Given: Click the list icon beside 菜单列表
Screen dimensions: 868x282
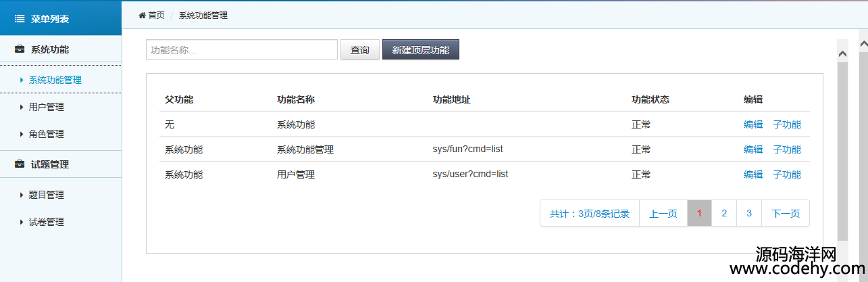Looking at the screenshot, I should click(x=20, y=19).
